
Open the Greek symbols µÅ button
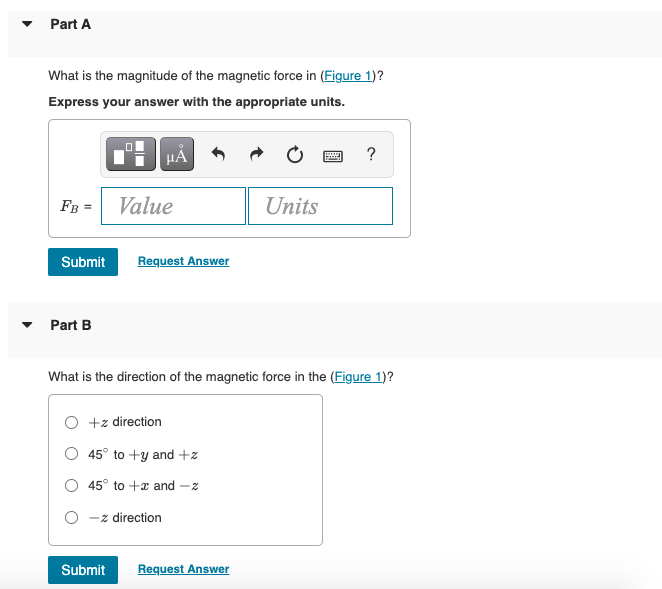(x=177, y=154)
